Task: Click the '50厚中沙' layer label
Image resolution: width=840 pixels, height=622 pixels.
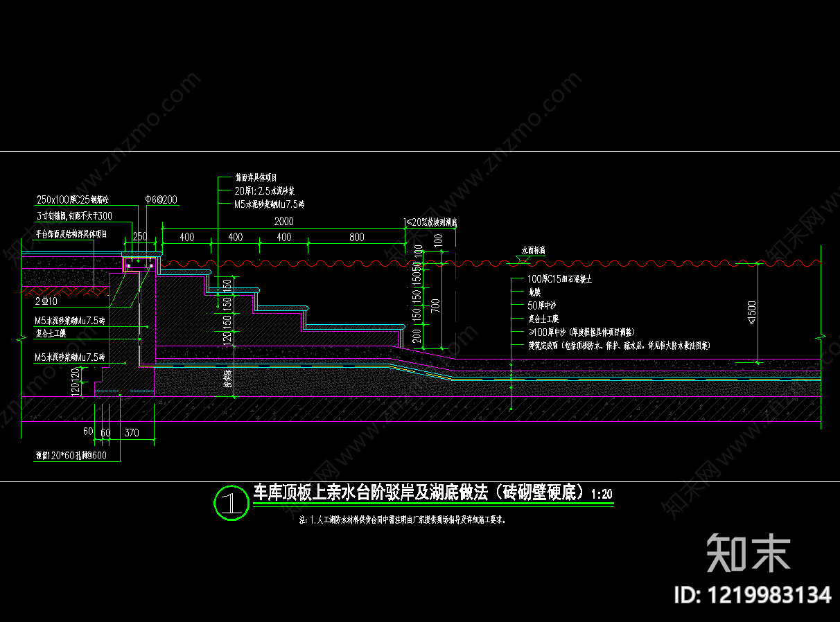Action: tap(542, 305)
